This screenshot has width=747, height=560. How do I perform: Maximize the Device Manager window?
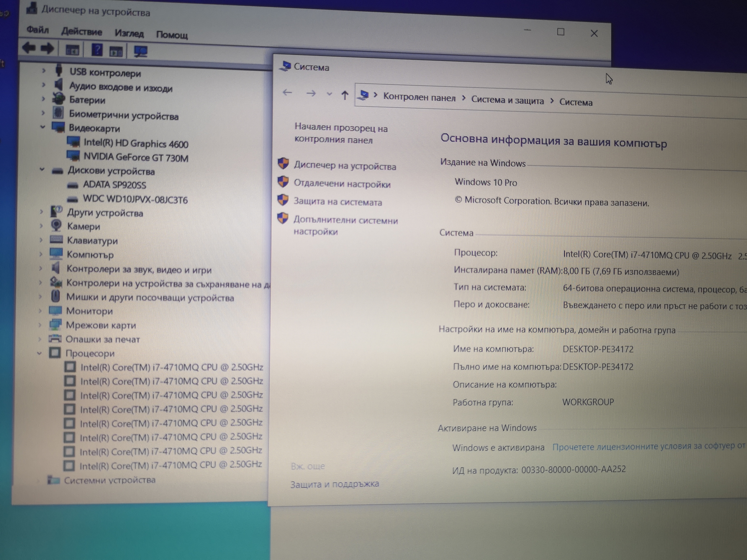pyautogui.click(x=561, y=32)
